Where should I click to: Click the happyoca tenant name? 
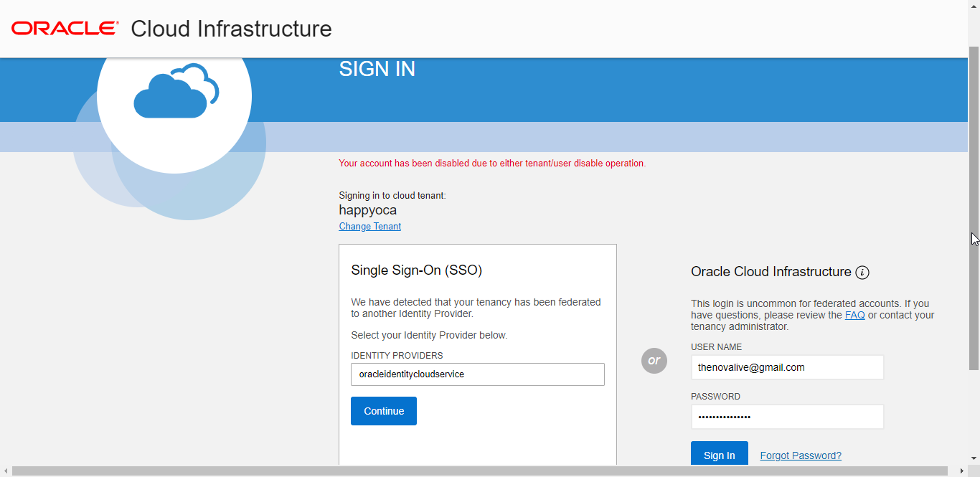(367, 209)
